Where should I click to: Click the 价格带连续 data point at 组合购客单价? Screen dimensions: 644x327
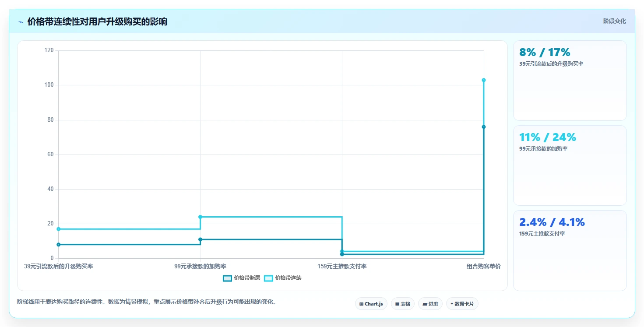point(484,80)
